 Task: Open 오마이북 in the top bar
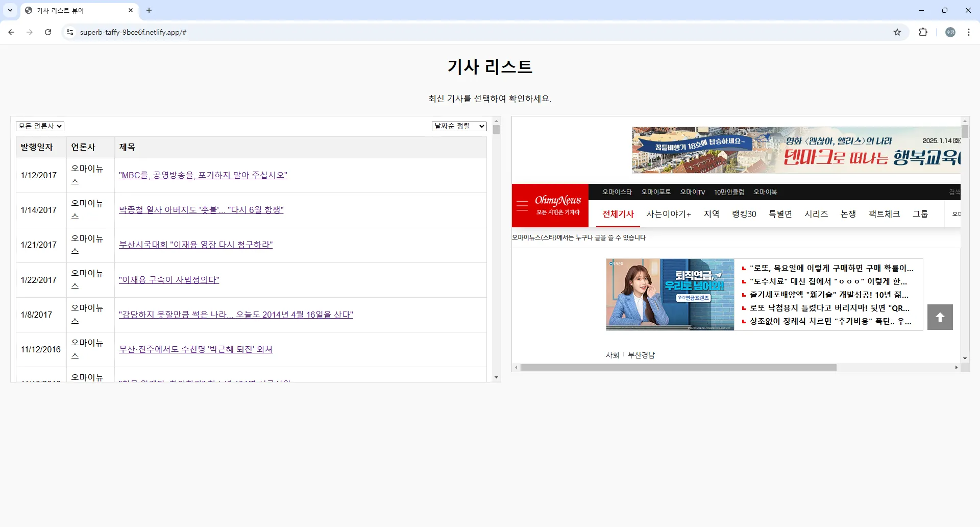tap(765, 192)
